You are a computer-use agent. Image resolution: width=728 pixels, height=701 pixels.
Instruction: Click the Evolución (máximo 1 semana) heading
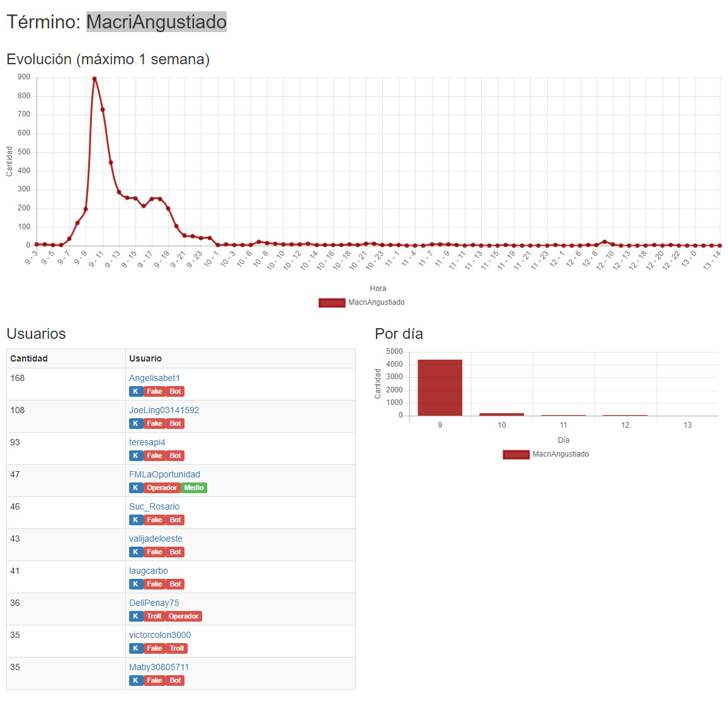(x=108, y=59)
